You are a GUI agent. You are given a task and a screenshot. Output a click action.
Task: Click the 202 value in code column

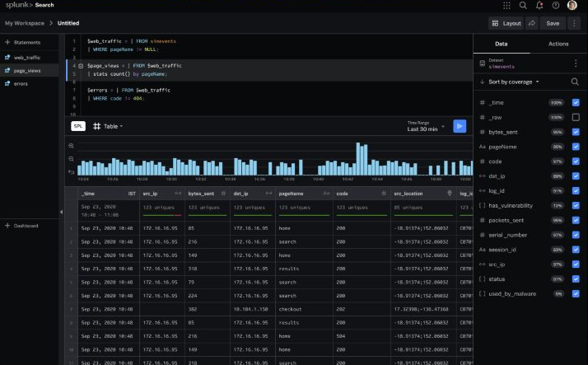[x=341, y=309]
